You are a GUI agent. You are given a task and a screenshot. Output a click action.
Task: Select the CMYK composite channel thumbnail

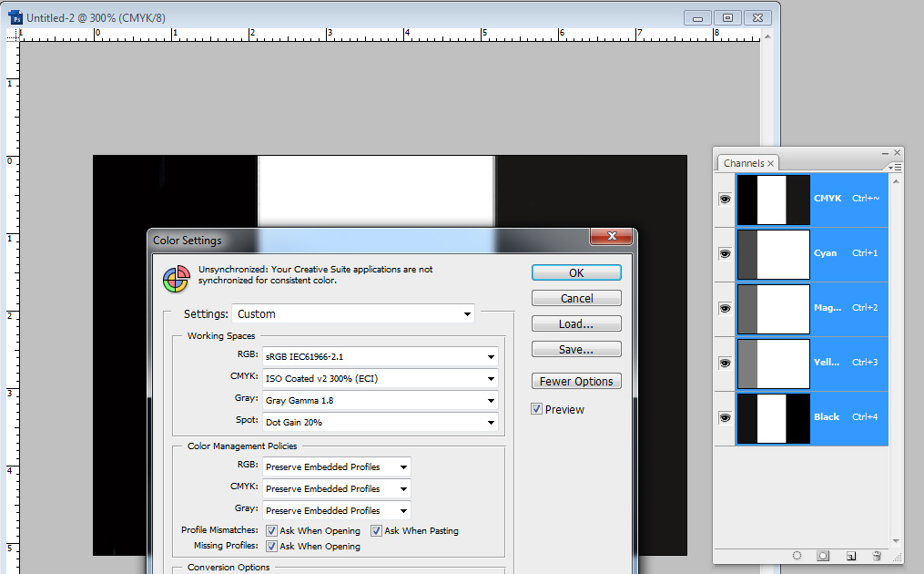coord(774,200)
